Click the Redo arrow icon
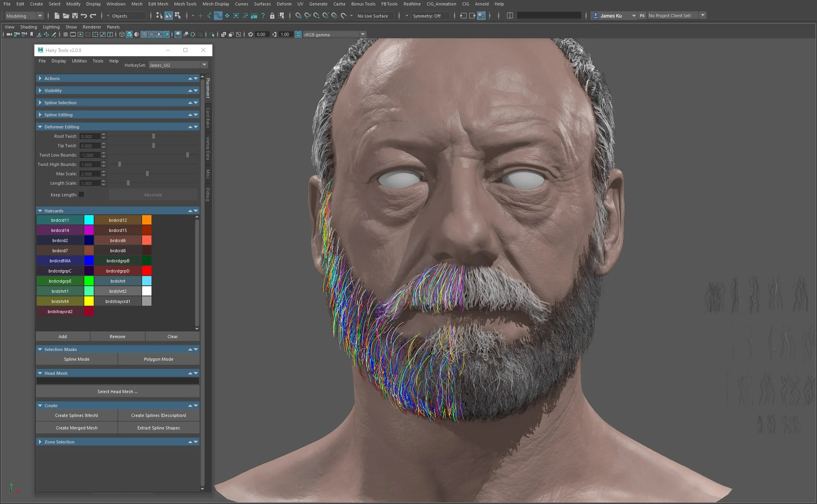The image size is (817, 504). tap(93, 16)
